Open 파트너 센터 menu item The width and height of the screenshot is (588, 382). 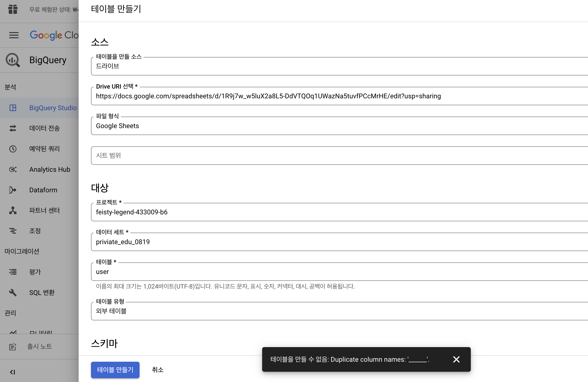39,211
